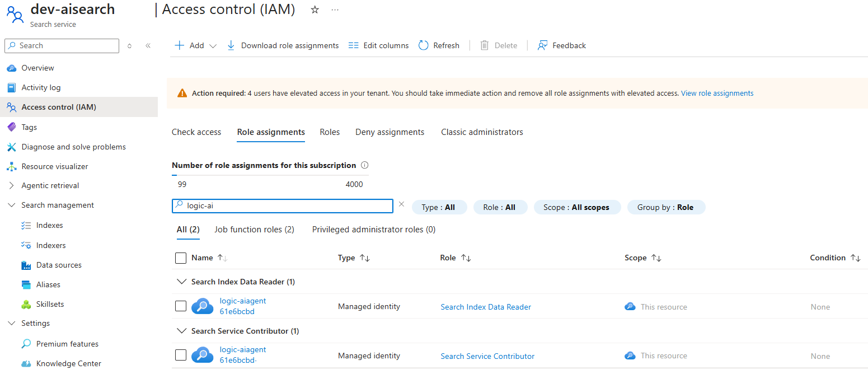This screenshot has height=374, width=868.
Task: Tick checkbox for Search Index Data Reader row
Action: (x=181, y=306)
